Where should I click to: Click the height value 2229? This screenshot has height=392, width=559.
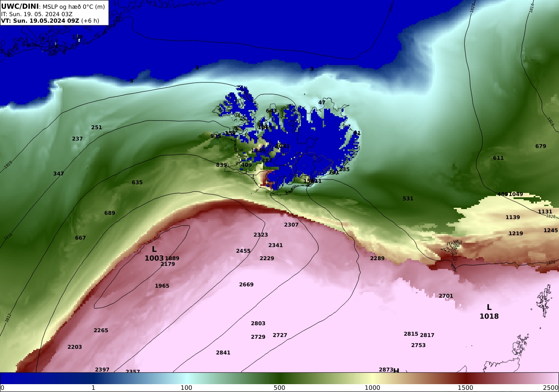tap(267, 258)
